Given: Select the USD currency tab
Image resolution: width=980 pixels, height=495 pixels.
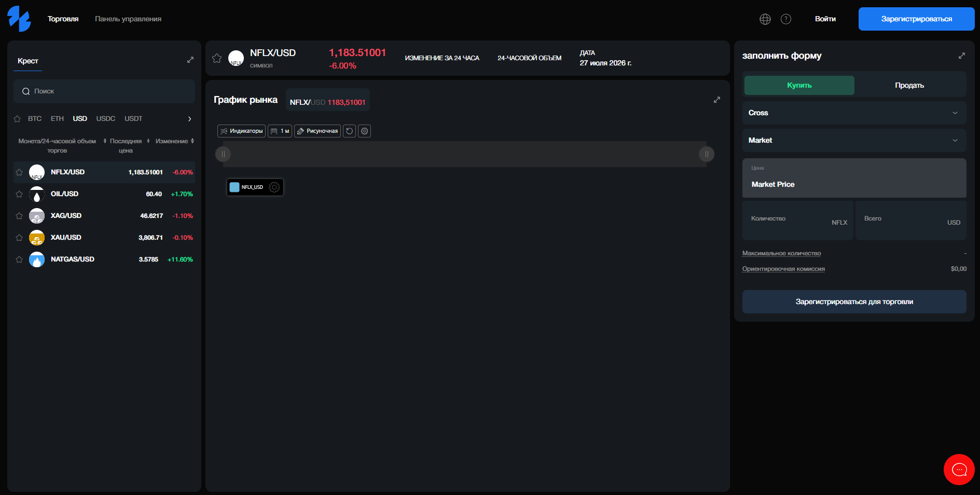Looking at the screenshot, I should tap(80, 119).
